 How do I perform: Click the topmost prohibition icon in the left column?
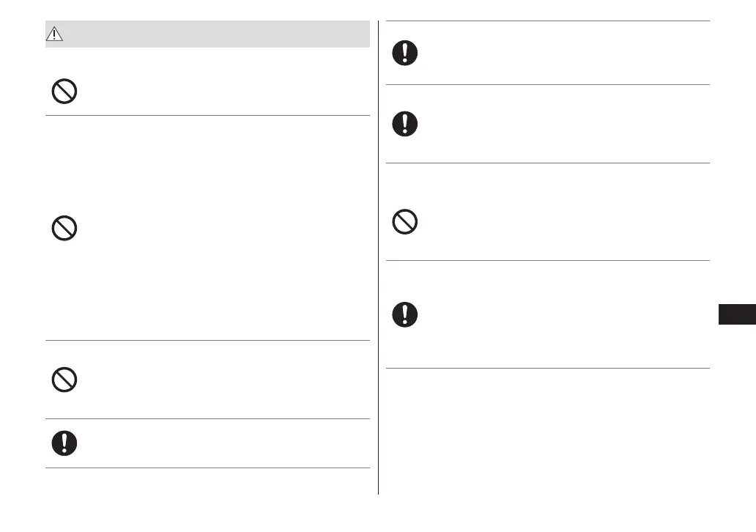point(64,91)
